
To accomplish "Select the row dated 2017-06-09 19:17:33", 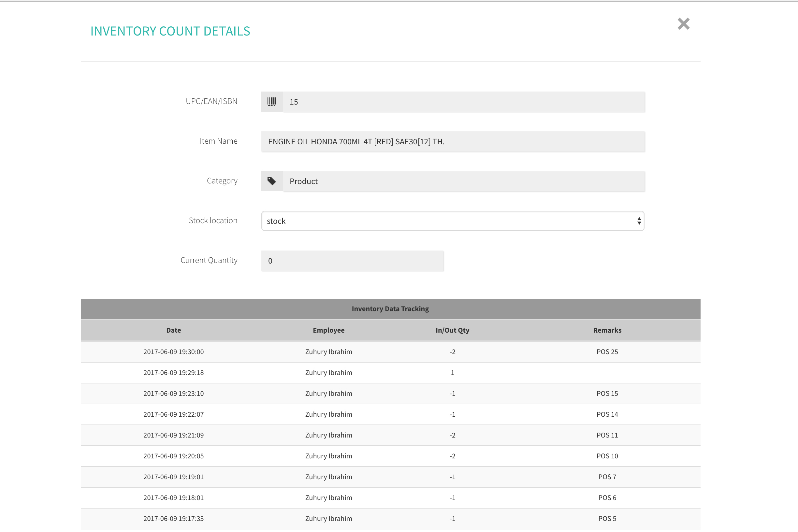I will pos(173,518).
